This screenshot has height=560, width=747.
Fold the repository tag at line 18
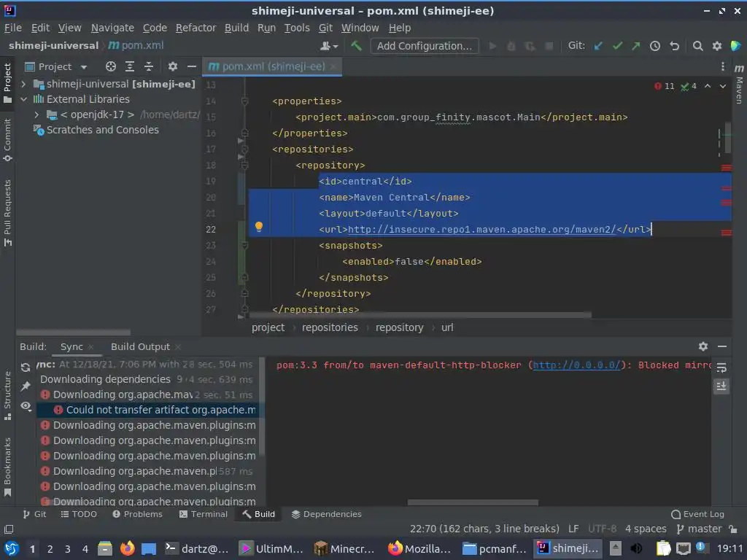(x=245, y=166)
